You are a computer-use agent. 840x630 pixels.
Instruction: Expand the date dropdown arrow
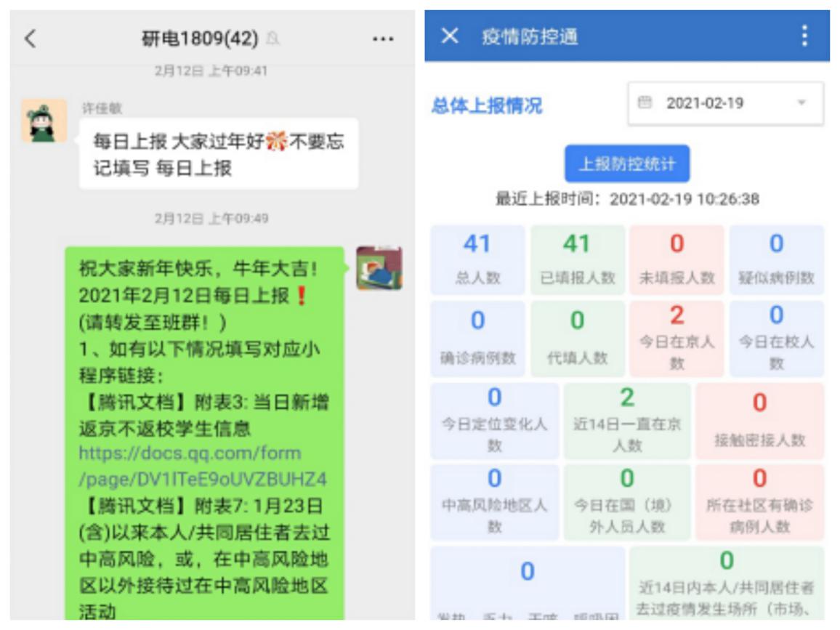[801, 103]
